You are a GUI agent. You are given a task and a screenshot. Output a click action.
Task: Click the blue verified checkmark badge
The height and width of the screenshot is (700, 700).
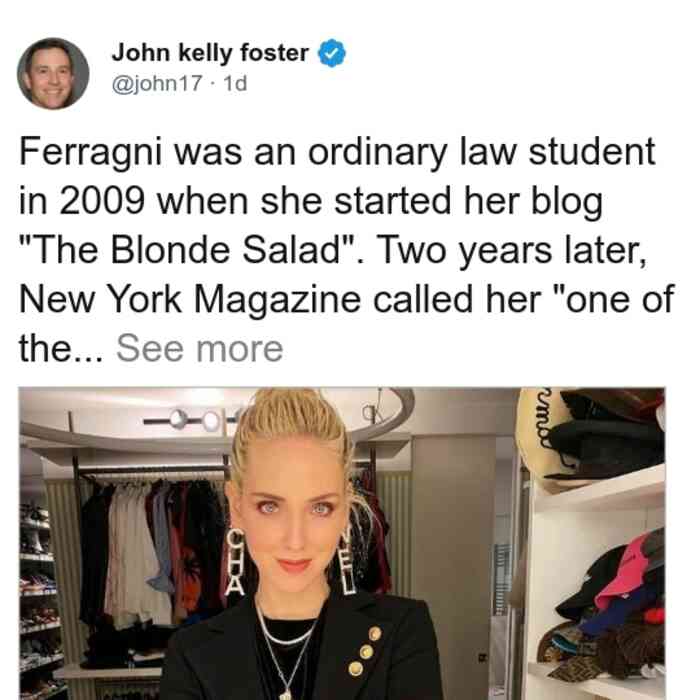pyautogui.click(x=331, y=53)
